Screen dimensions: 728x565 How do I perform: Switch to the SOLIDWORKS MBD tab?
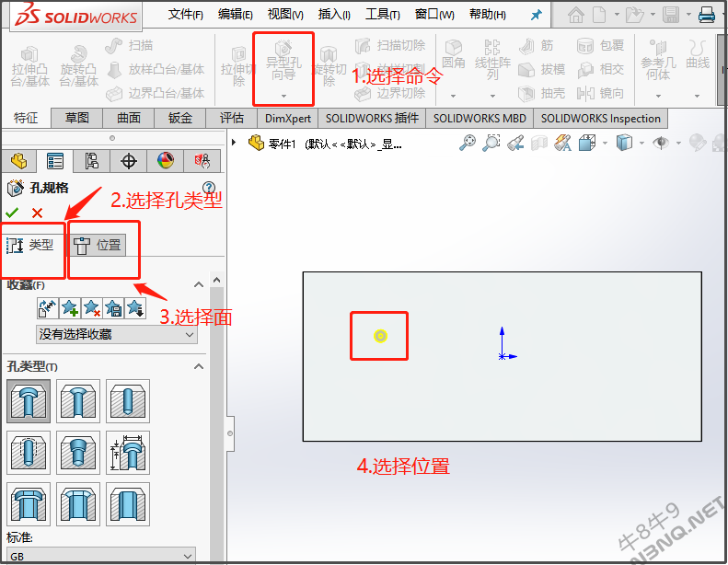[x=480, y=118]
